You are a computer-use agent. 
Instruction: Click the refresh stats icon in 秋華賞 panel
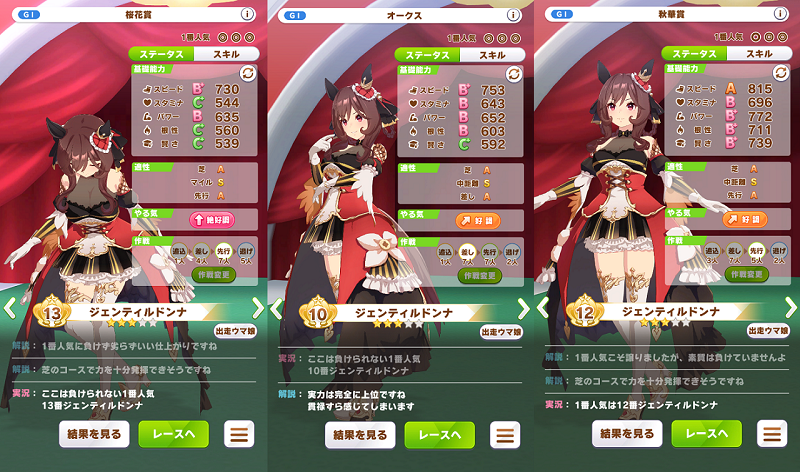[x=781, y=73]
